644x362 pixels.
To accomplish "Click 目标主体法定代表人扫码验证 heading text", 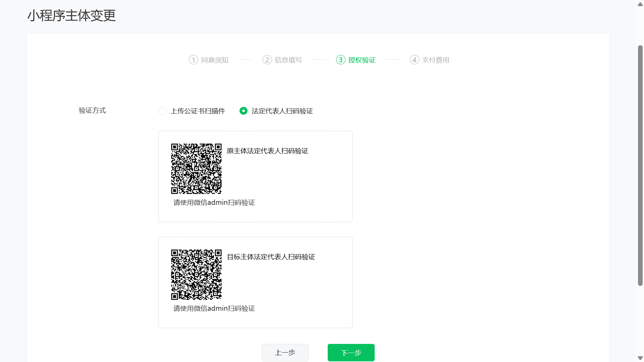I will [271, 257].
